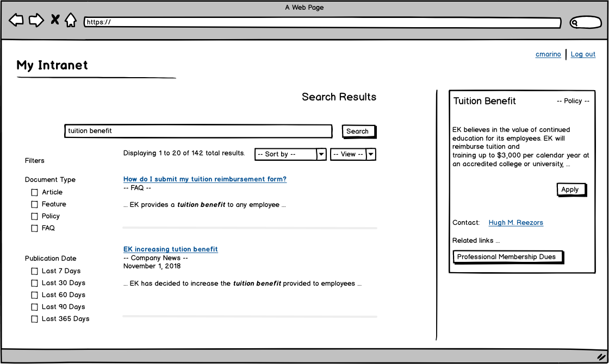Check the Last 60 Days filter
The image size is (609, 364).
pyautogui.click(x=35, y=296)
